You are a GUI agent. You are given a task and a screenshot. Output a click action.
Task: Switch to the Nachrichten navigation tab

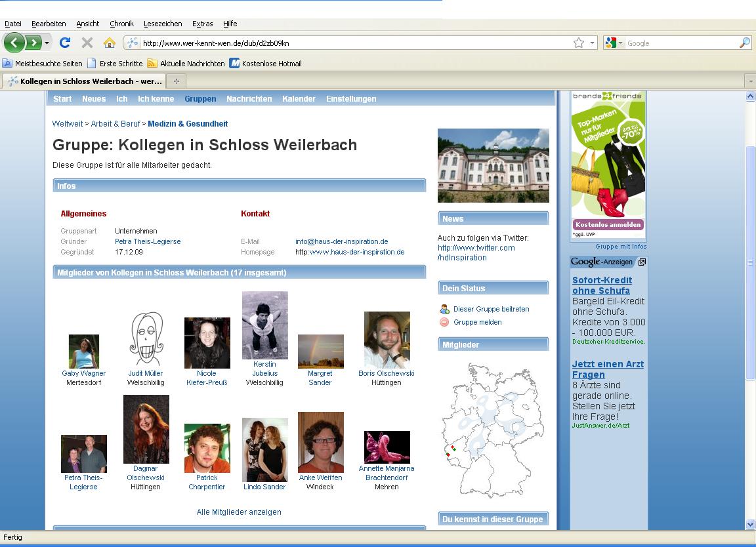249,99
